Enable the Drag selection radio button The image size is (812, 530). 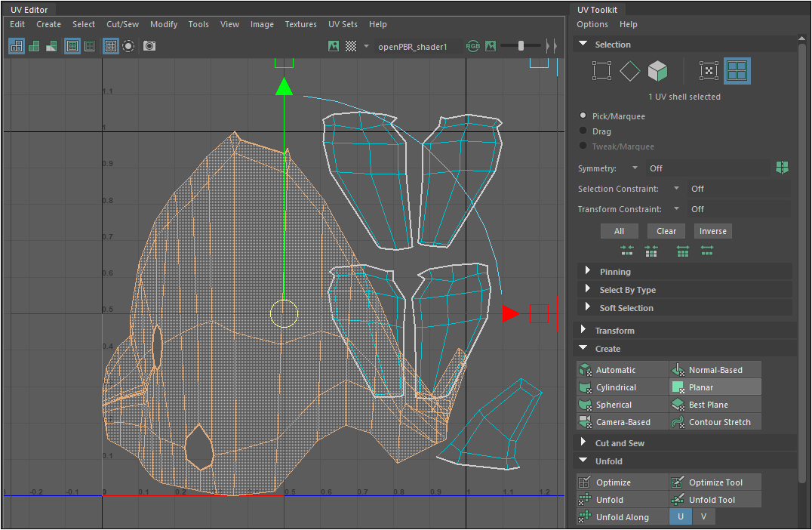pos(583,131)
